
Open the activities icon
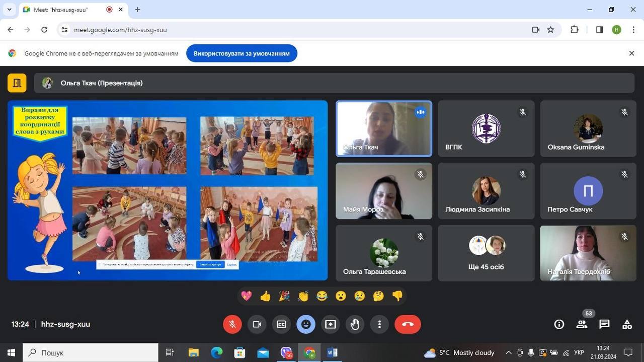point(627,324)
